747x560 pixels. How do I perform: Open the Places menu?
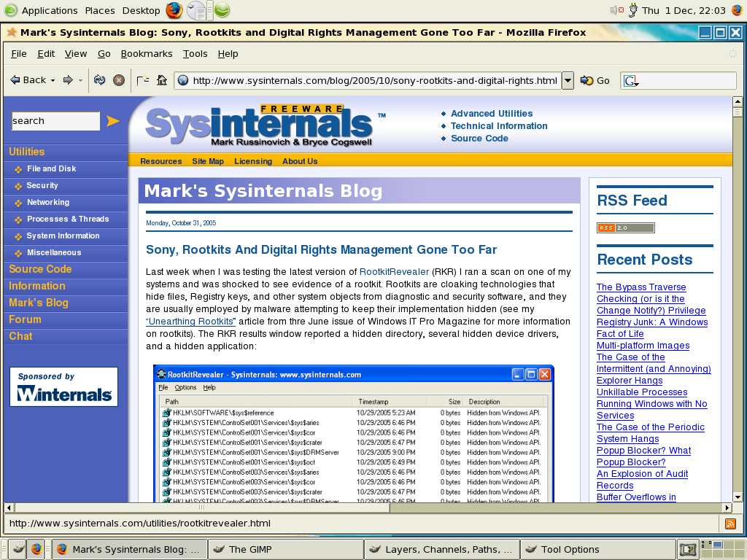[x=99, y=10]
